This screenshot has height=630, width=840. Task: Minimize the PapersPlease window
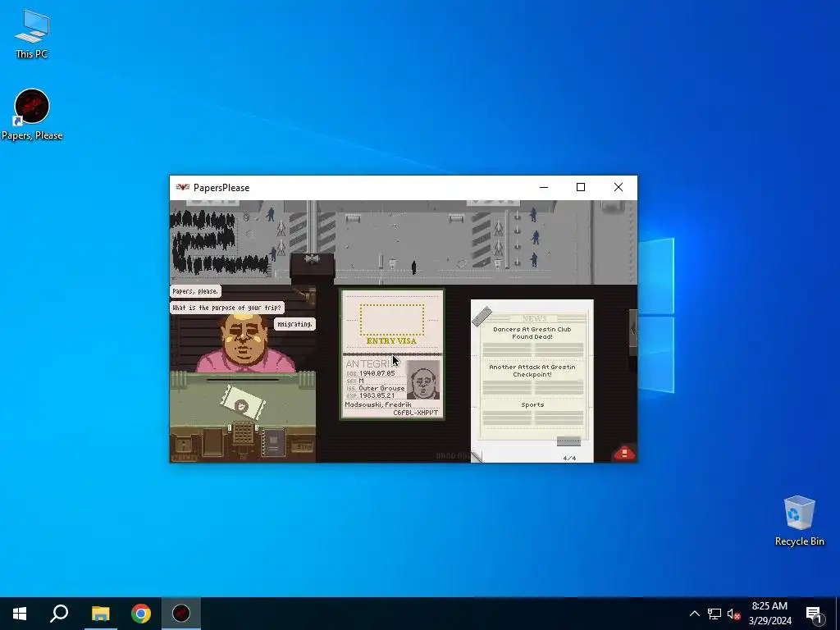point(544,188)
